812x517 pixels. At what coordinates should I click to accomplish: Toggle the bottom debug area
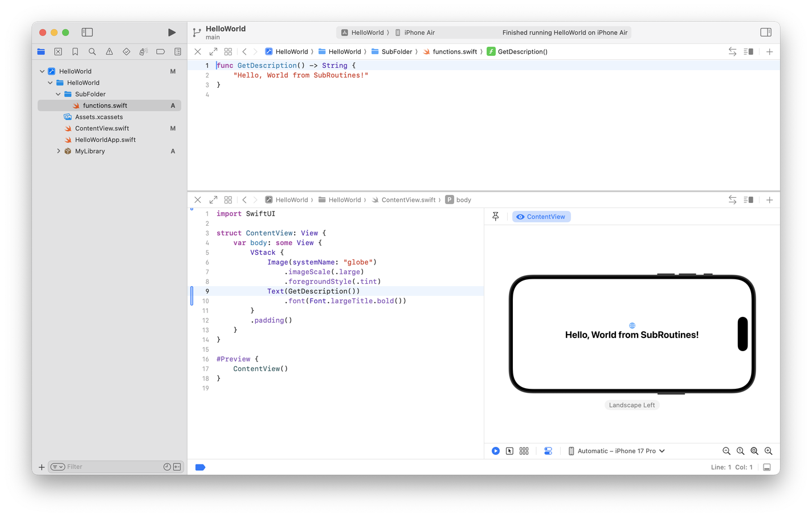pyautogui.click(x=767, y=467)
